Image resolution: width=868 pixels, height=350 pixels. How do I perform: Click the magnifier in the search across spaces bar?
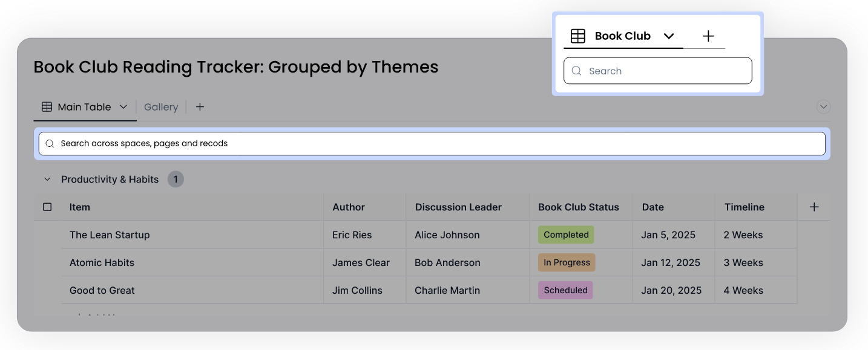click(x=50, y=144)
